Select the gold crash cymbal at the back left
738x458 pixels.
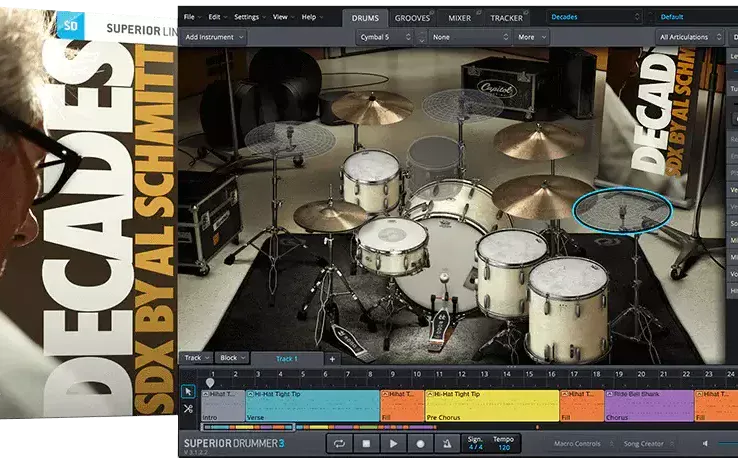click(x=372, y=108)
